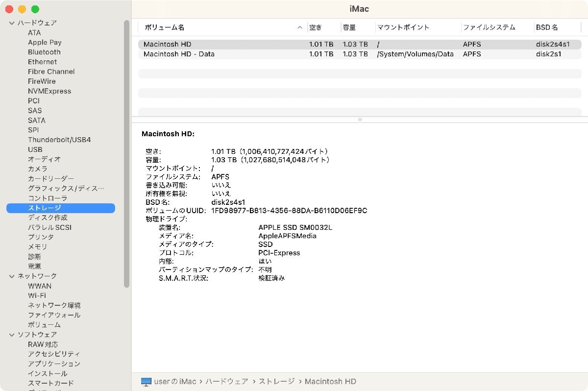Select Thunderbolt/USB4 in the sidebar
This screenshot has height=391, width=588.
point(59,140)
